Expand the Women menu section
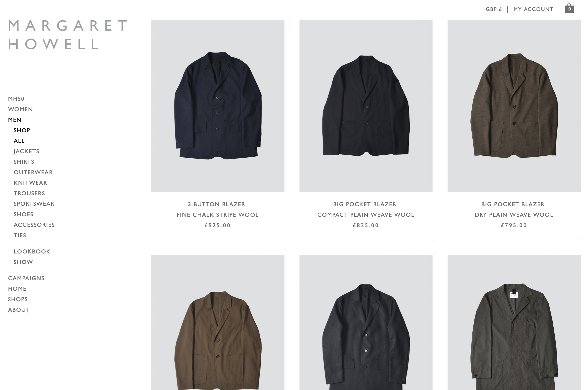Viewport: 588px width, 390px height. (20, 109)
